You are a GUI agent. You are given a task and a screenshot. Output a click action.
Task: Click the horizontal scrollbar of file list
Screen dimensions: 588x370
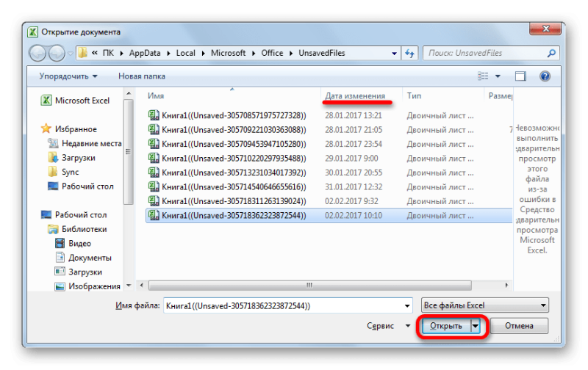(x=309, y=286)
